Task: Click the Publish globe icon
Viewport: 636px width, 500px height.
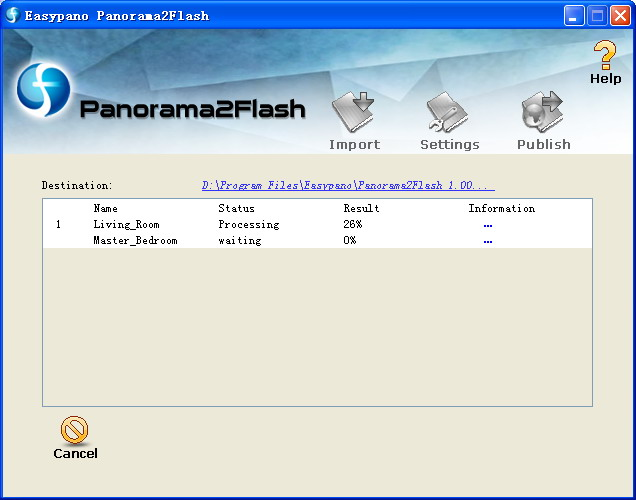Action: point(542,112)
